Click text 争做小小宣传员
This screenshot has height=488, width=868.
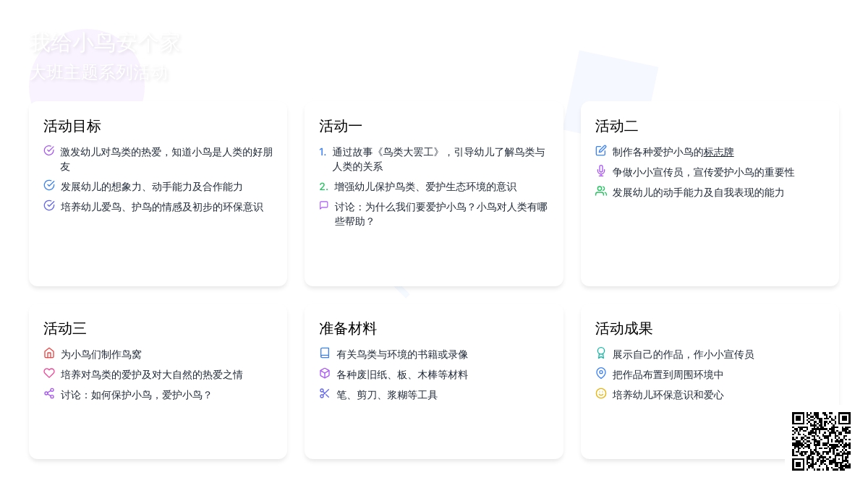[x=704, y=172]
